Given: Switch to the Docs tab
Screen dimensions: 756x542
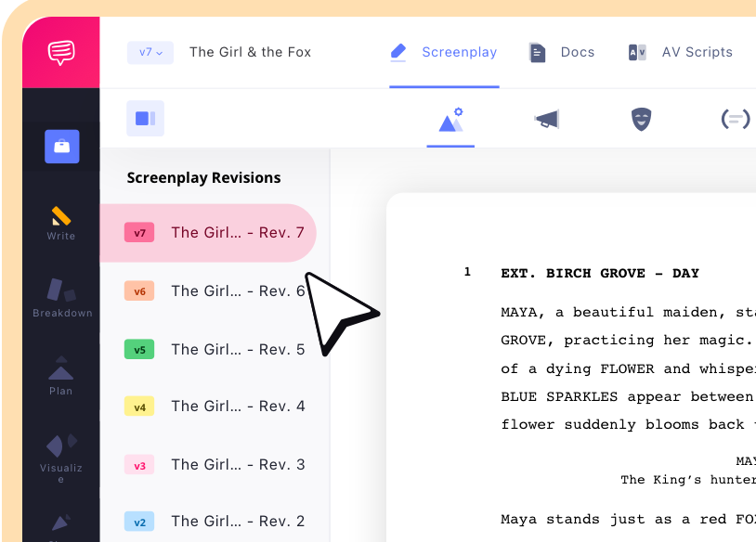Looking at the screenshot, I should tap(562, 52).
